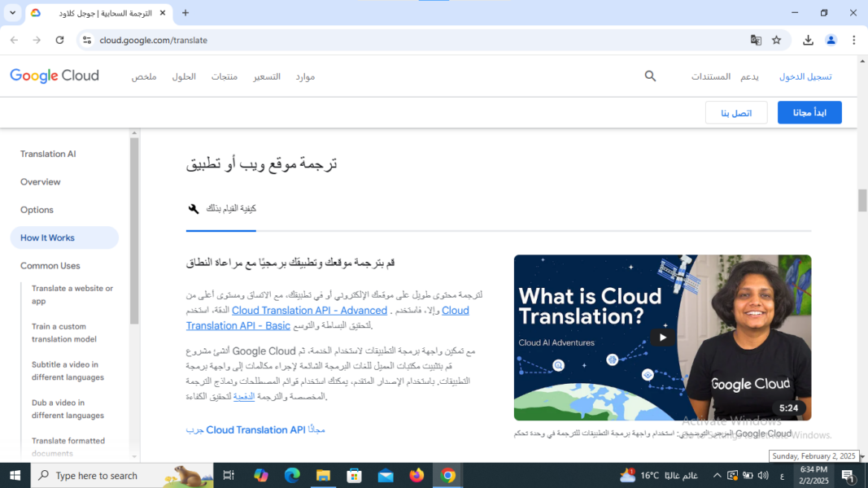Play the What is Cloud Translation video
868x488 pixels.
662,338
